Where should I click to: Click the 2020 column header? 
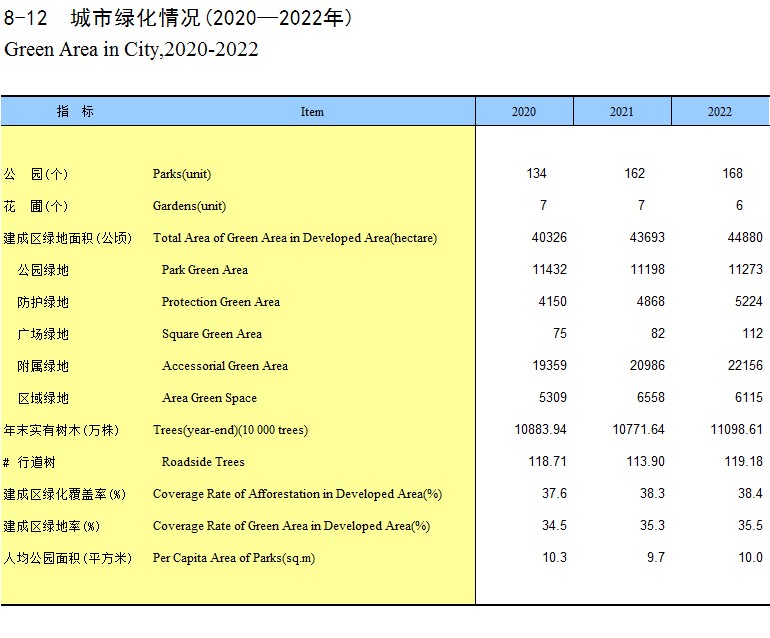pyautogui.click(x=523, y=111)
